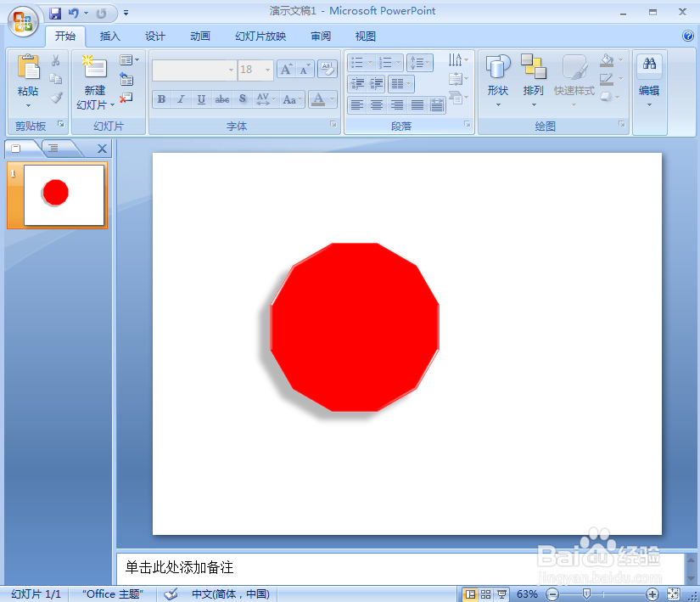Apply numbered list formatting
Viewport: 700px width, 602px height.
[385, 63]
